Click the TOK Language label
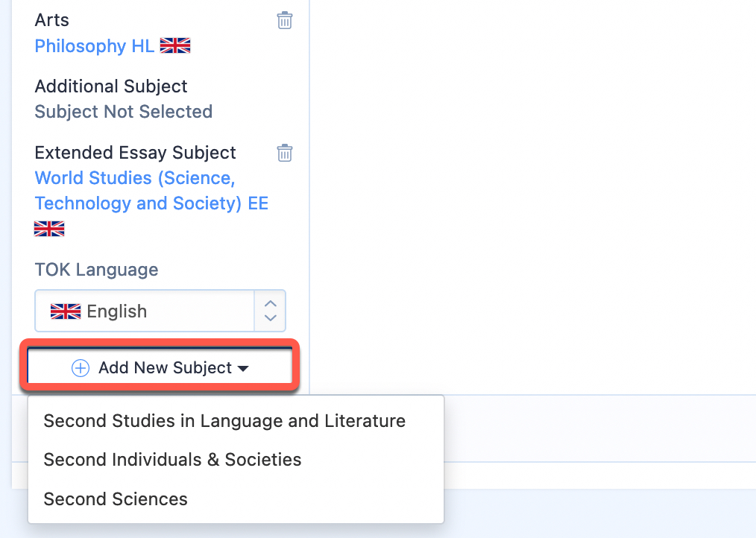 click(x=96, y=270)
